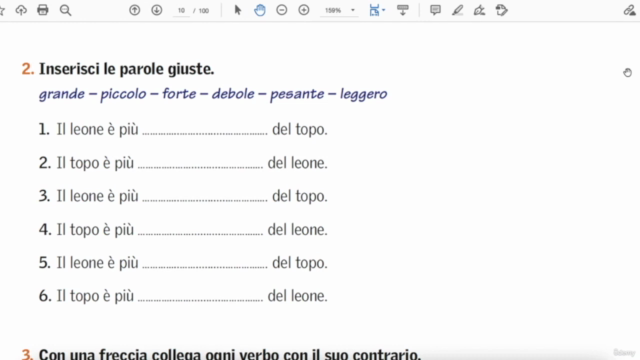Click the fill and sign icon at far right

click(630, 10)
